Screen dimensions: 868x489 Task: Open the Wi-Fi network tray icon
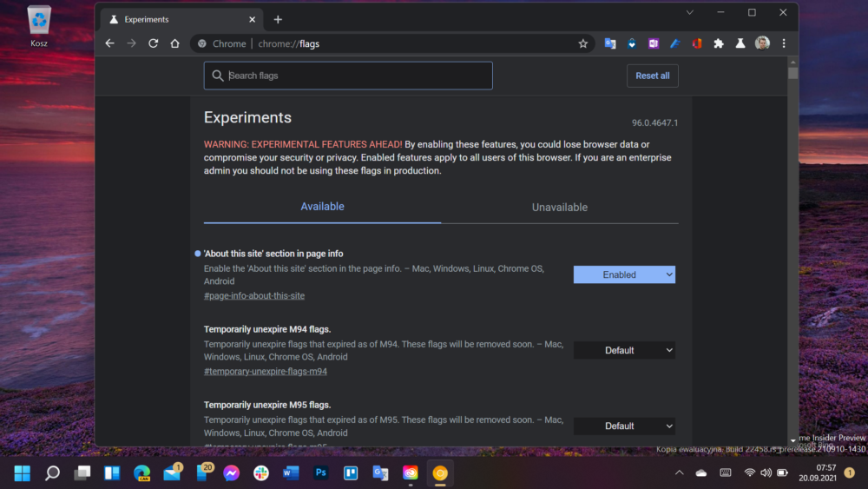(x=750, y=473)
